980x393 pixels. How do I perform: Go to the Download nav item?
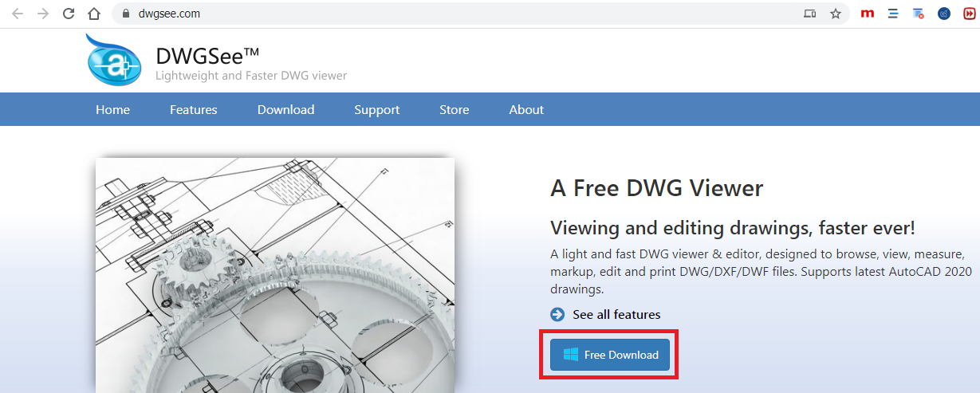pos(285,110)
